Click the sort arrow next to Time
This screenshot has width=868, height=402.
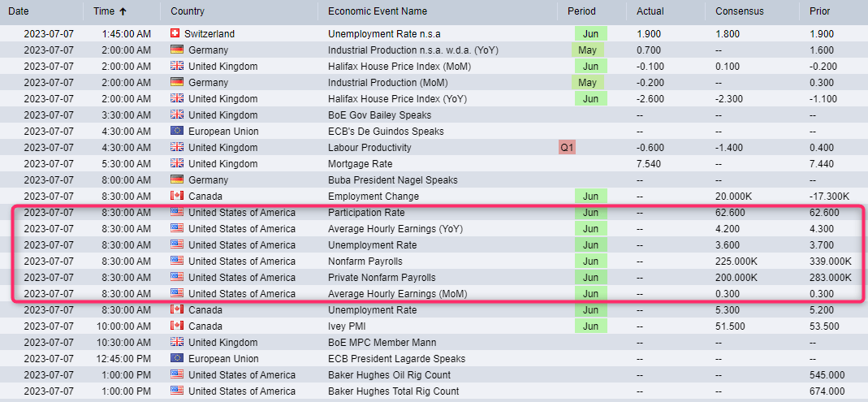[123, 11]
